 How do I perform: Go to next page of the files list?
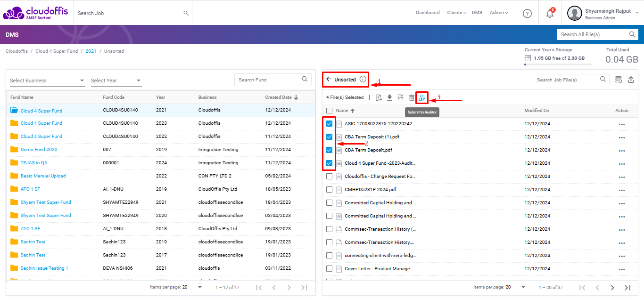pyautogui.click(x=612, y=288)
